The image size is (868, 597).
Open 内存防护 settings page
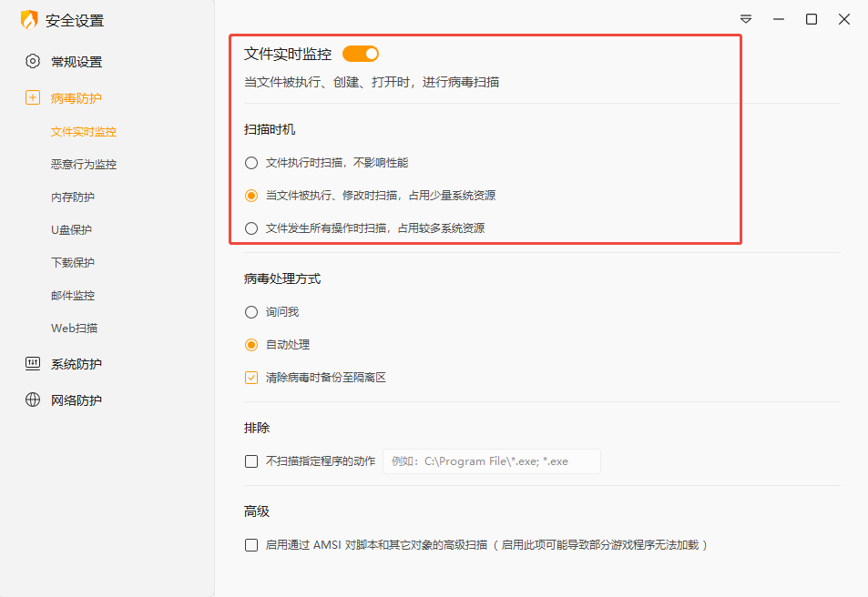pyautogui.click(x=77, y=197)
